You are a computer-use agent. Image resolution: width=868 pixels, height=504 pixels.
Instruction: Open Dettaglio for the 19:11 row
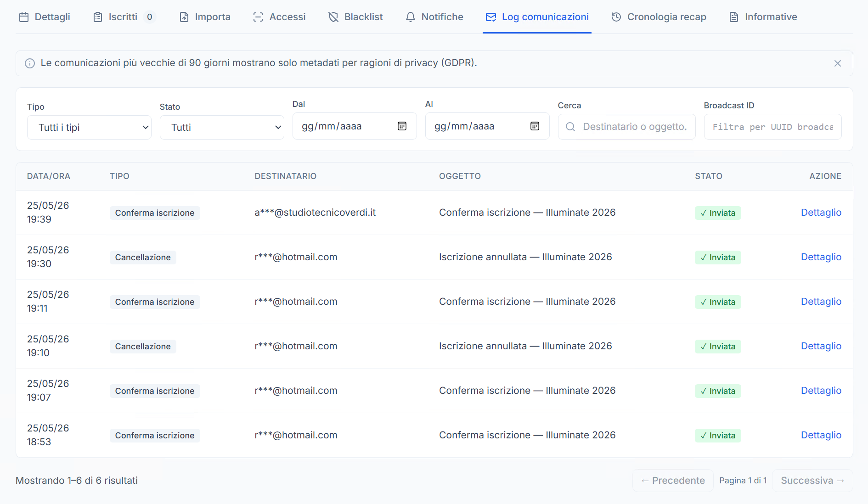click(x=821, y=302)
